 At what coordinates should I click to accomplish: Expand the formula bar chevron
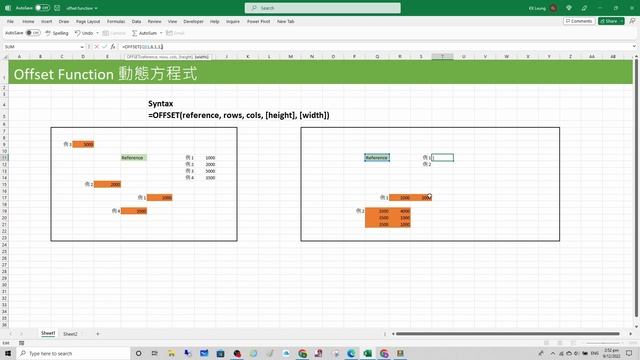pyautogui.click(x=634, y=47)
